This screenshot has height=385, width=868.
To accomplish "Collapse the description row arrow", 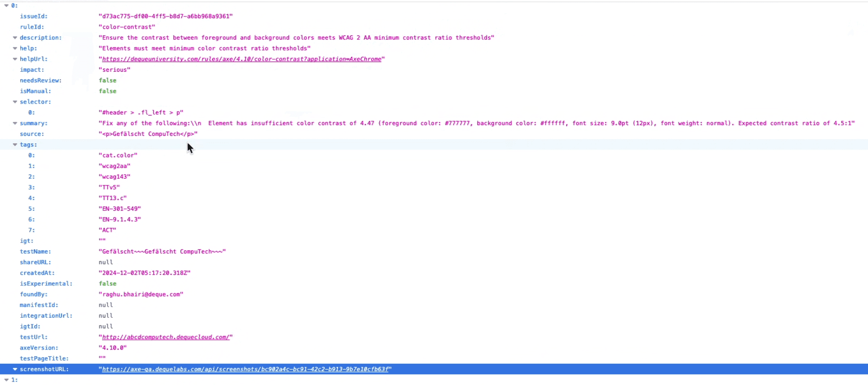I will coord(15,38).
